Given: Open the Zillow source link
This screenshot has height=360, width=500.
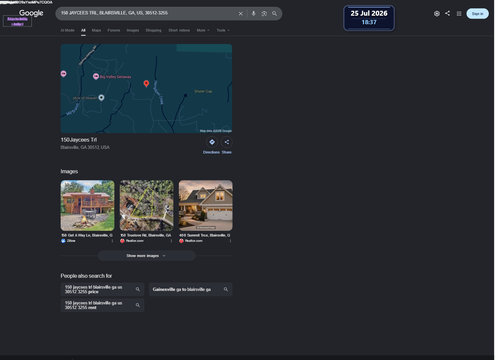Looking at the screenshot, I should 68,241.
